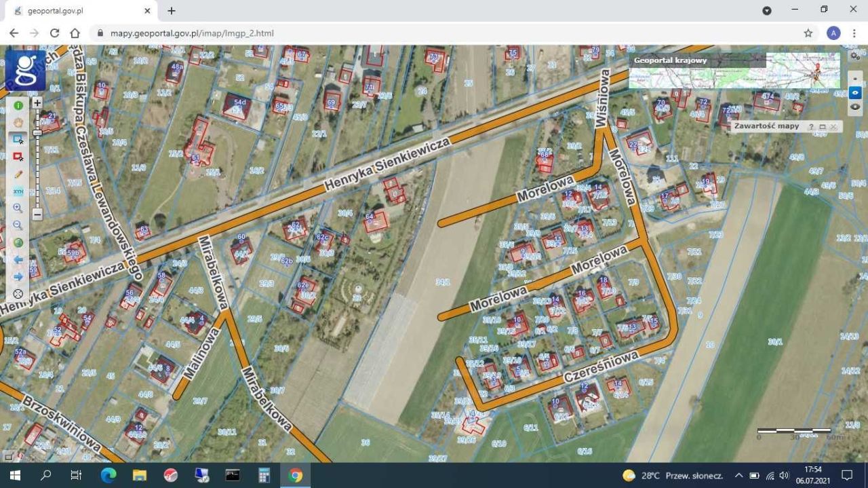
Task: Toggle the gray eye visibility button
Action: 855,107
